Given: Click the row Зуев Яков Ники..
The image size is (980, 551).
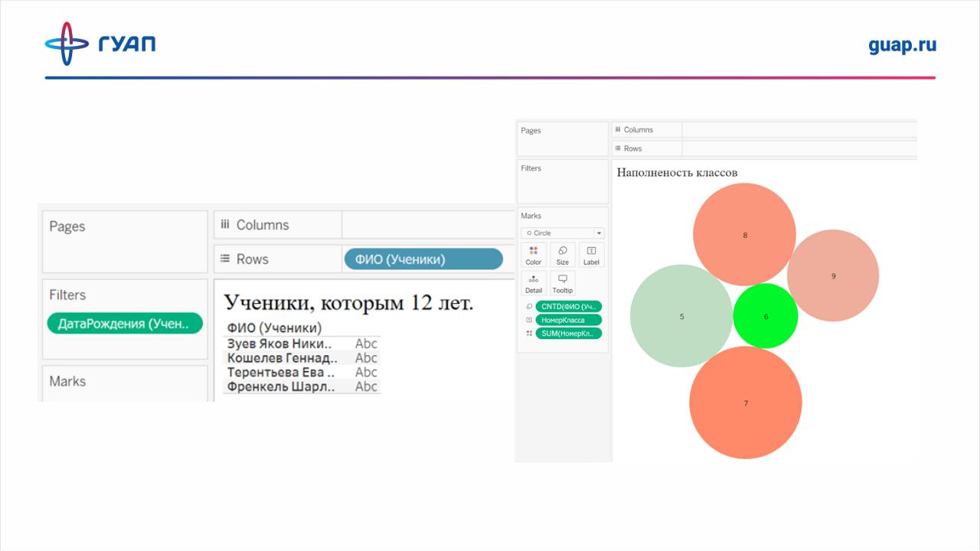Looking at the screenshot, I should (279, 344).
